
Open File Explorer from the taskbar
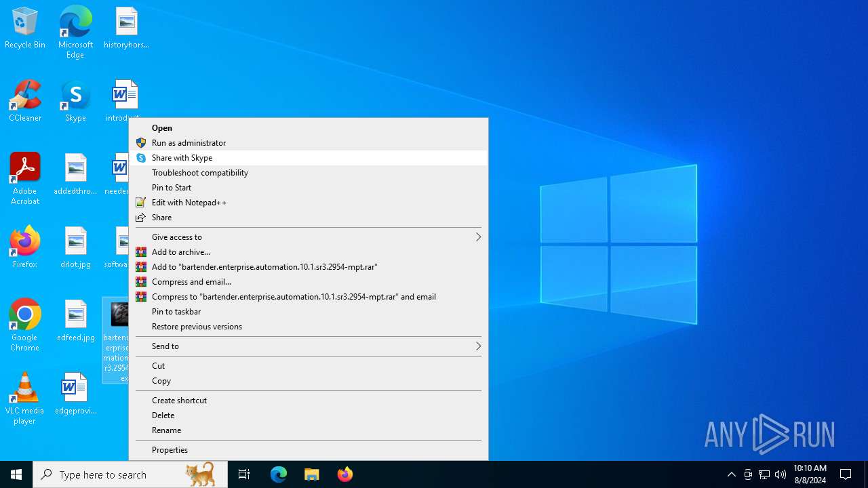(x=311, y=474)
